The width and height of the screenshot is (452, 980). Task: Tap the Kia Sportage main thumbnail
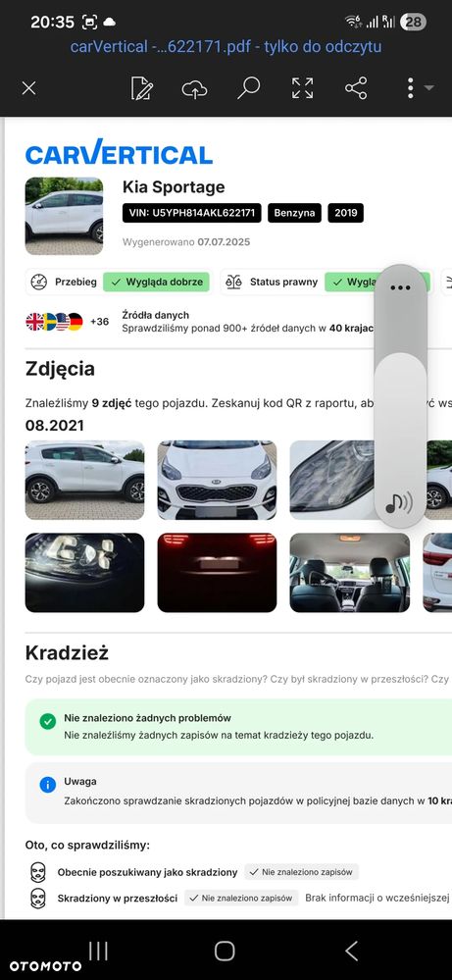[x=64, y=216]
